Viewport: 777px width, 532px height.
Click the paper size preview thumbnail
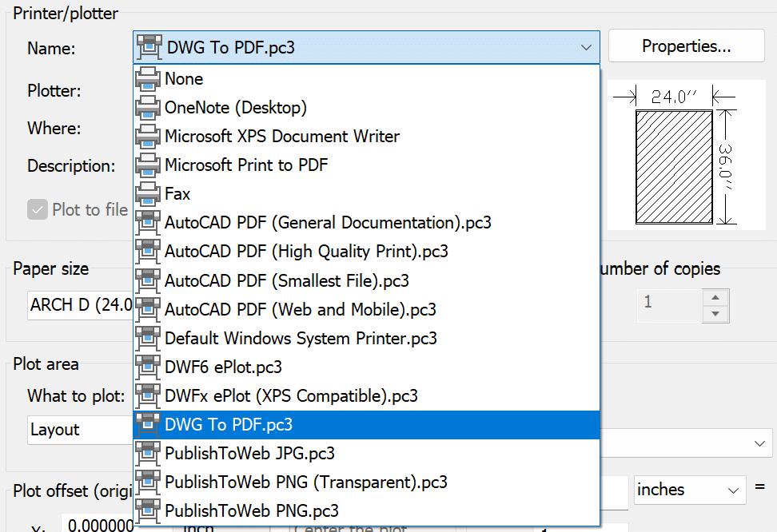pos(686,154)
